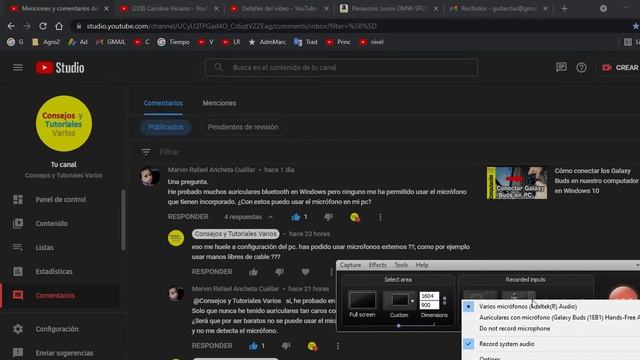
Task: Heart the channel's reply comment
Action: tap(305, 272)
